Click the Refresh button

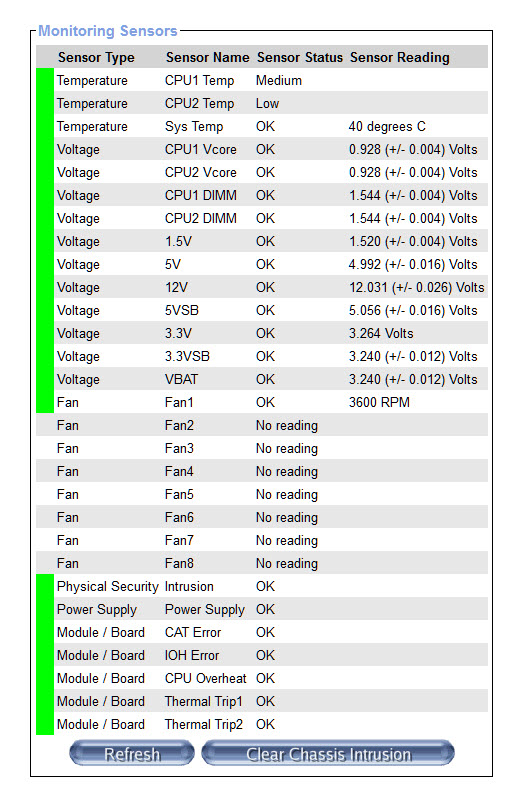[132, 753]
